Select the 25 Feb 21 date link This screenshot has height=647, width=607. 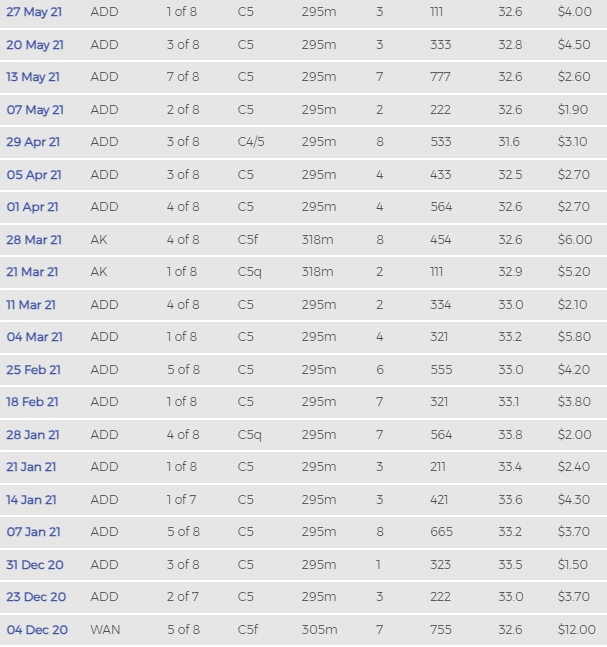(33, 370)
